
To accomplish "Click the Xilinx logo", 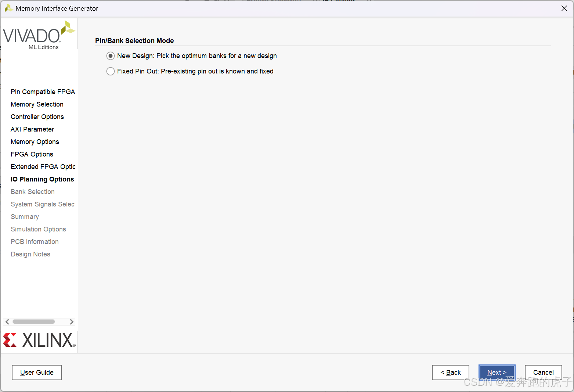I will tap(39, 340).
